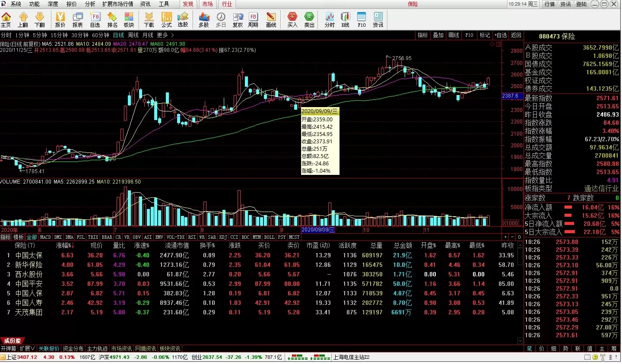Screen dimensions: 622x364
Task: Switch chart to 周线 weekly period
Action: pos(133,35)
